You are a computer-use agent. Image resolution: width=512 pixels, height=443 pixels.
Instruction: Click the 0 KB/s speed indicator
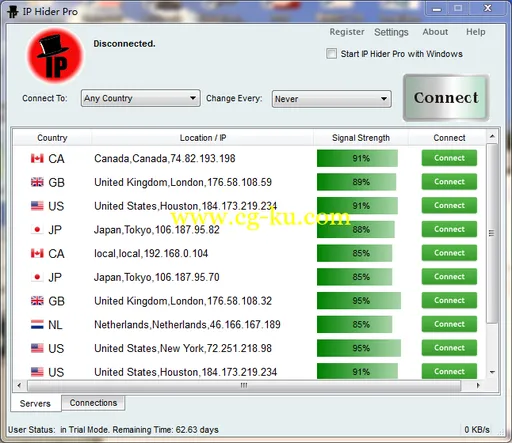[477, 430]
